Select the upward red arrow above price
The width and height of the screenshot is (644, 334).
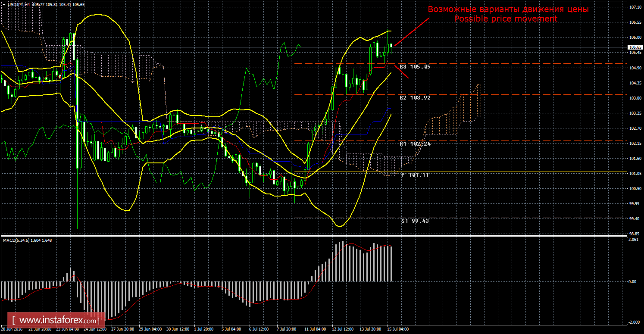point(412,31)
